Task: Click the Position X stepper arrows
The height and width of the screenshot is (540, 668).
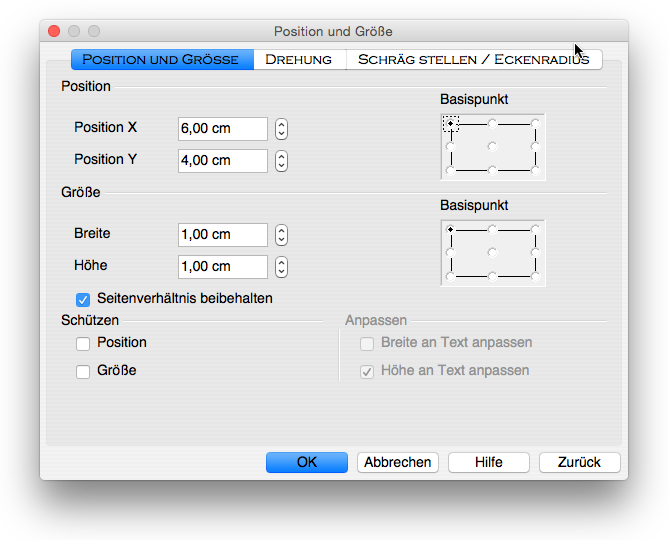Action: pyautogui.click(x=281, y=129)
